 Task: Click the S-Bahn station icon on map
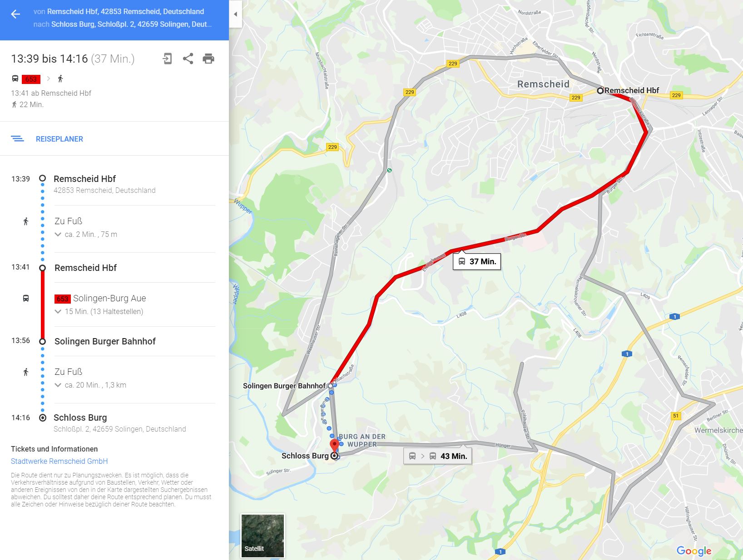click(389, 170)
